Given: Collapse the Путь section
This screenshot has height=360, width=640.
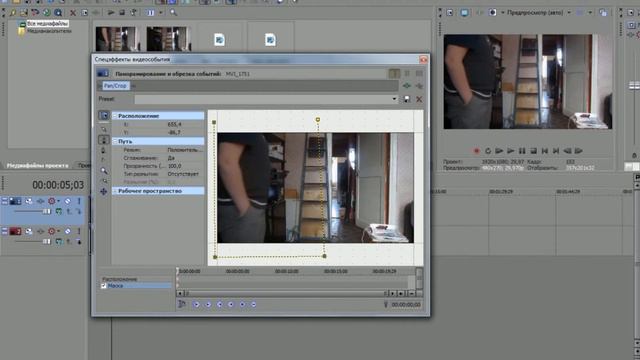Looking at the screenshot, I should pyautogui.click(x=115, y=141).
